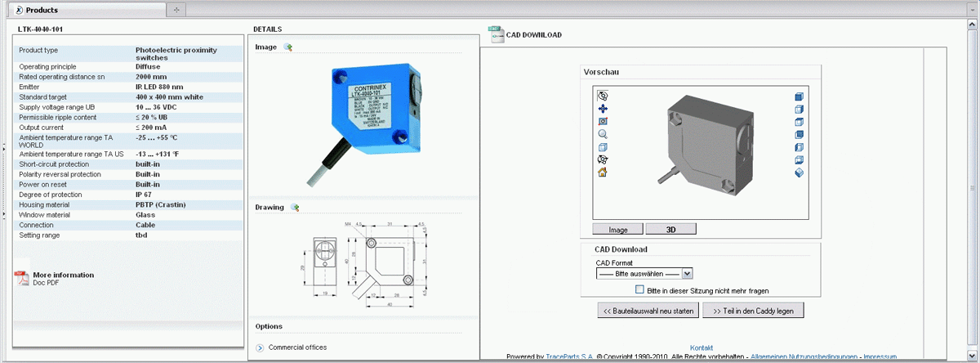This screenshot has height=363, width=980.
Task: Enlarge product image with magnifier icon
Action: tap(287, 47)
